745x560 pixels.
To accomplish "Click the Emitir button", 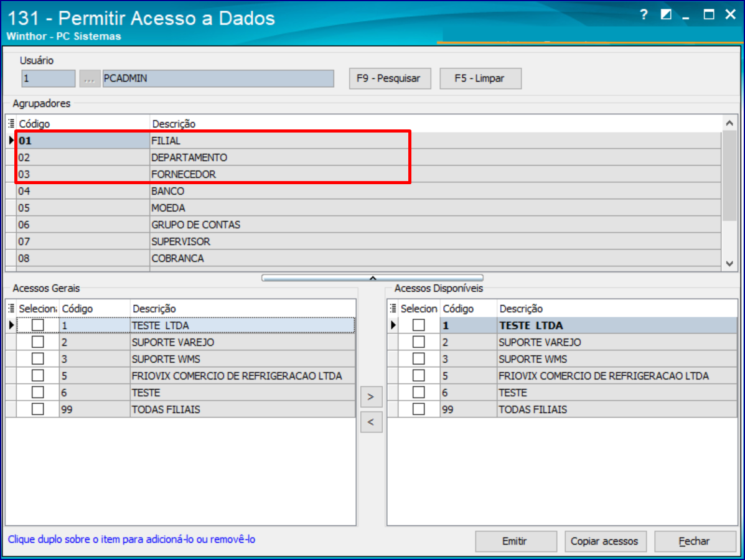I will (x=515, y=541).
